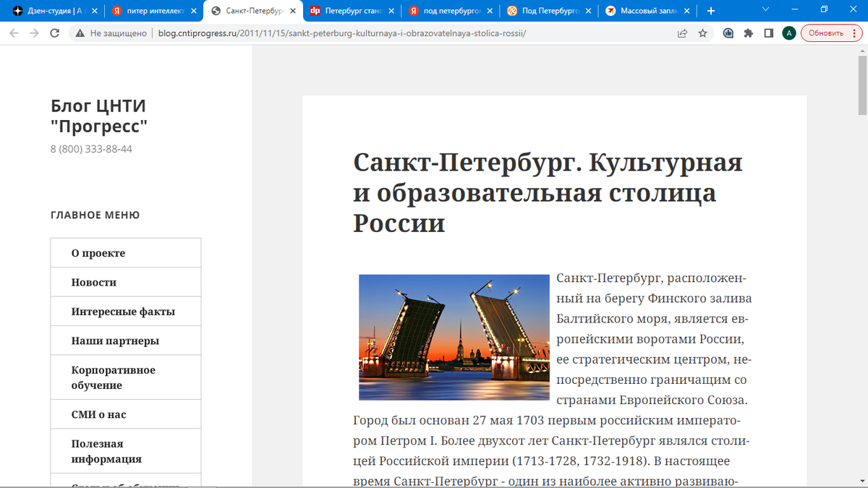Close the 'Дзен-студия' tab
This screenshot has height=488, width=868.
pyautogui.click(x=95, y=11)
